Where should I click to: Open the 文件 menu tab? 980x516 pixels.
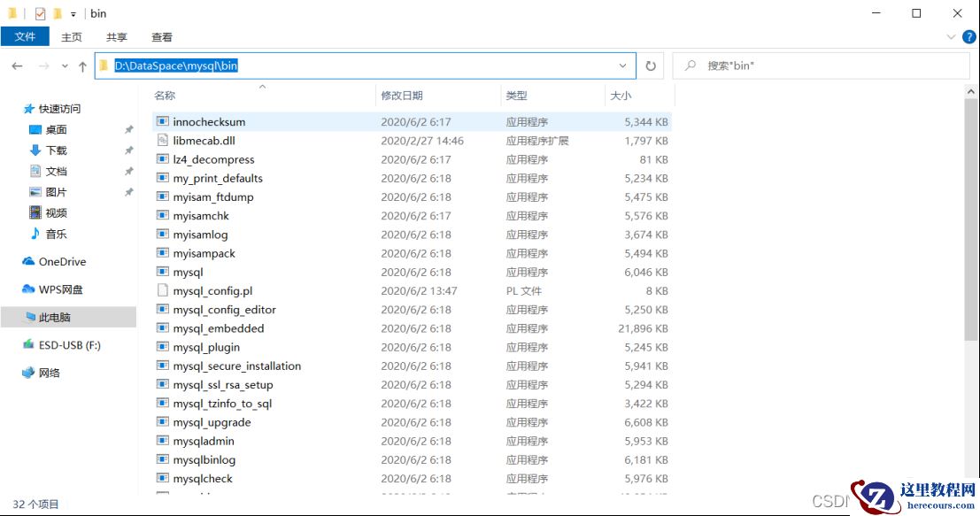(25, 36)
